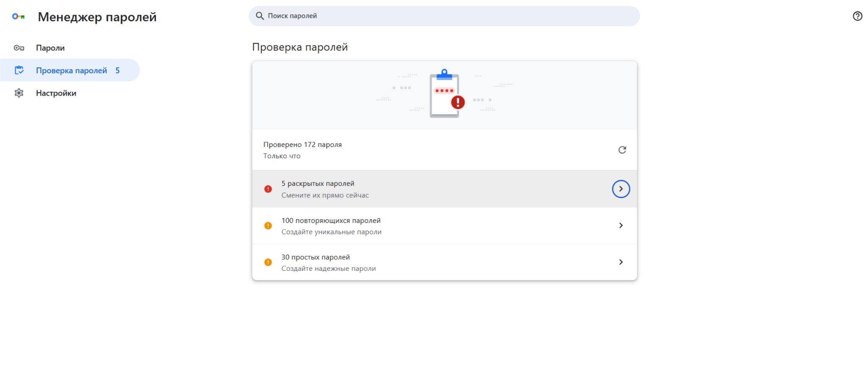Expand the 30 простых паролей chevron

click(x=621, y=262)
